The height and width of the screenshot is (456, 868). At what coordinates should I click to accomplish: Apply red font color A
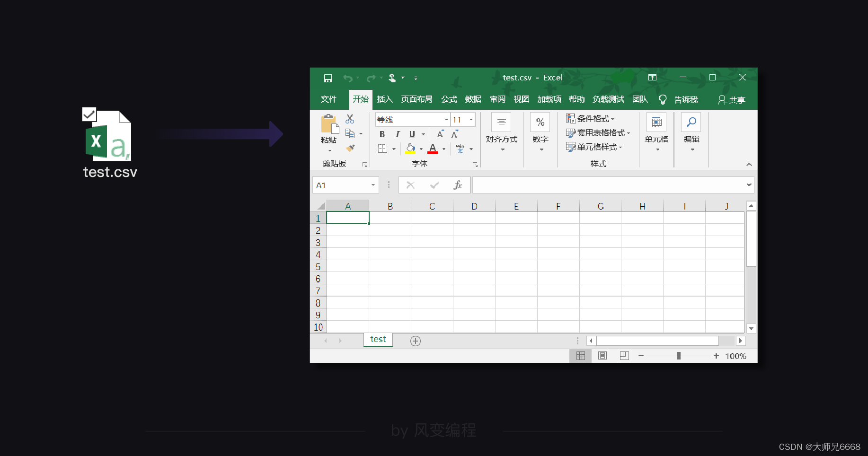[x=433, y=149]
